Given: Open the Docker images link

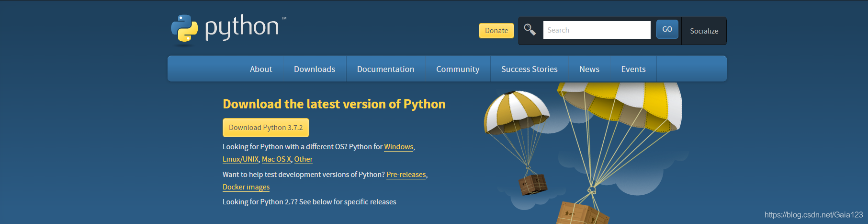Looking at the screenshot, I should pyautogui.click(x=246, y=187).
